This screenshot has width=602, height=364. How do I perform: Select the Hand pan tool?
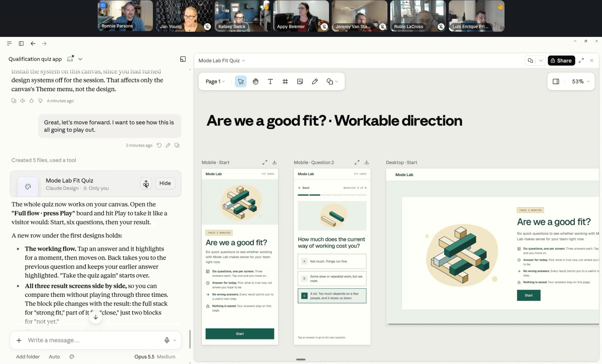click(x=256, y=81)
